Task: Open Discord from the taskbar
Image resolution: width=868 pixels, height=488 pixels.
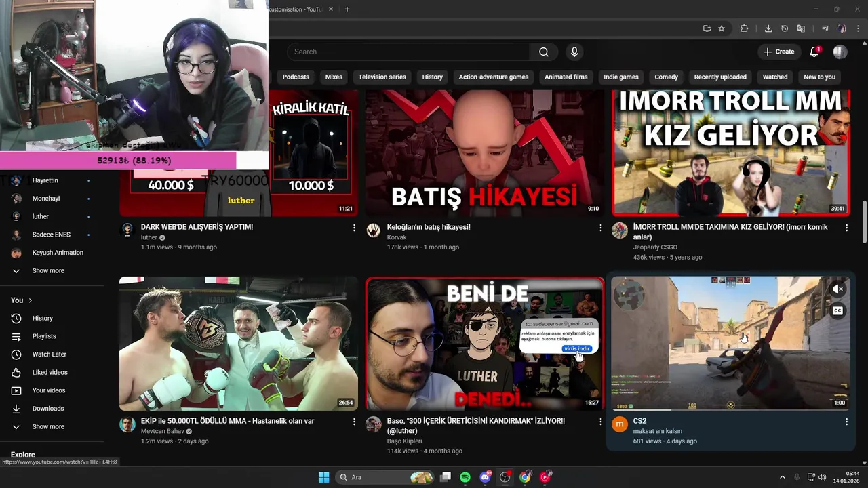Action: pyautogui.click(x=485, y=477)
